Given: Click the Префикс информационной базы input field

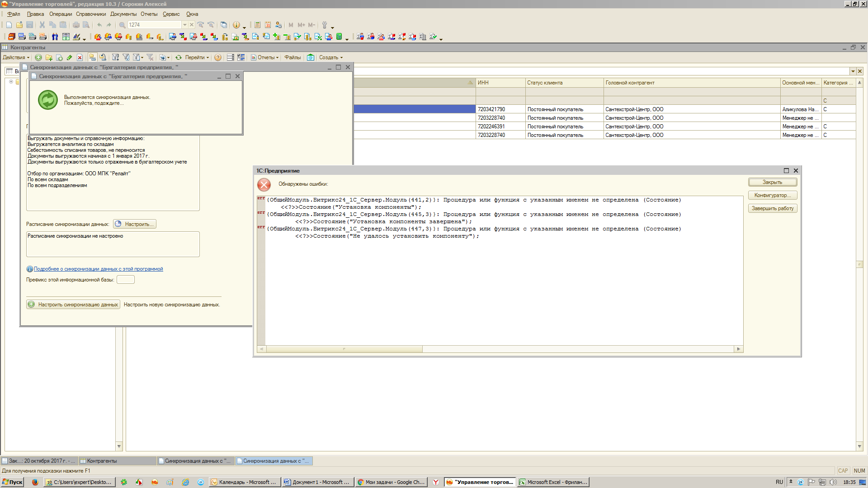Looking at the screenshot, I should [x=126, y=280].
